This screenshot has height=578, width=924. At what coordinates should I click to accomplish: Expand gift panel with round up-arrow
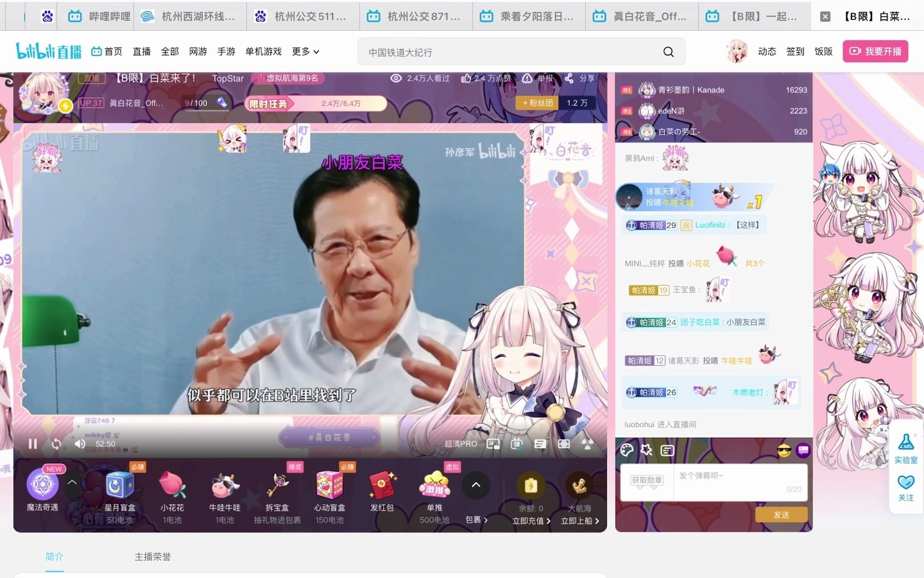pyautogui.click(x=476, y=486)
